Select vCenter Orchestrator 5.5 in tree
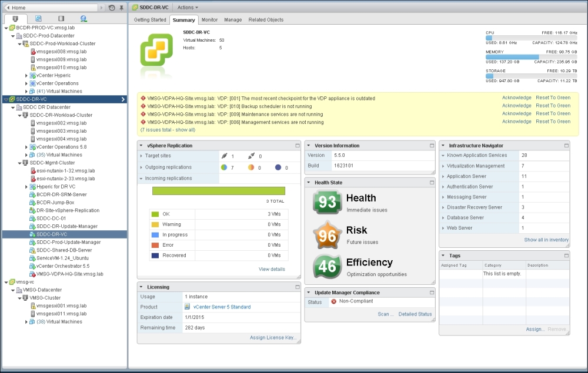This screenshot has width=588, height=373. point(63,266)
